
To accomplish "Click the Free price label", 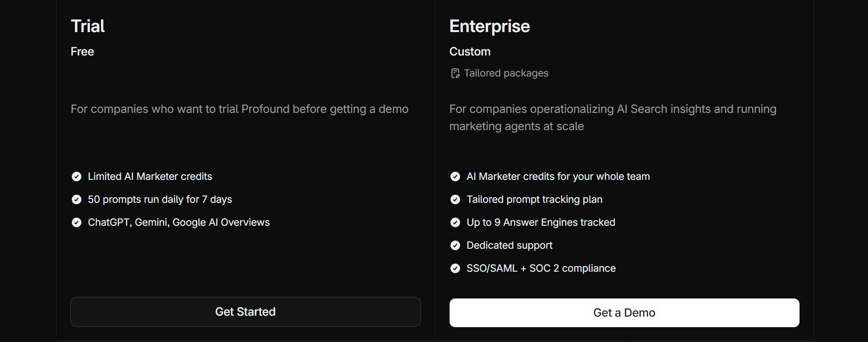I will [82, 52].
